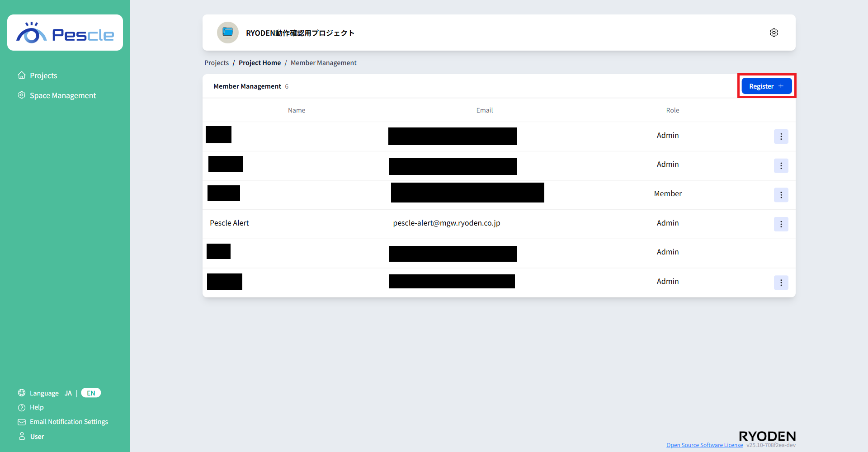Click the plus icon inside the Register button

[781, 86]
